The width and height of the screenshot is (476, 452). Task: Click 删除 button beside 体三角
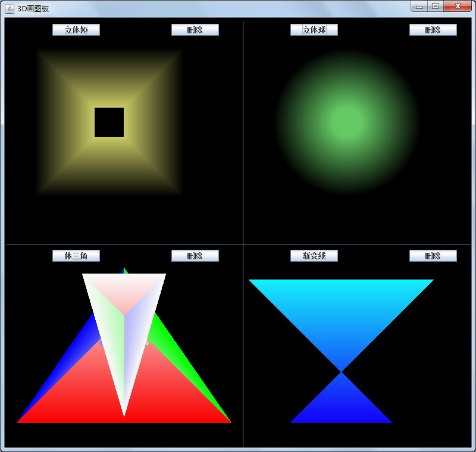point(195,256)
